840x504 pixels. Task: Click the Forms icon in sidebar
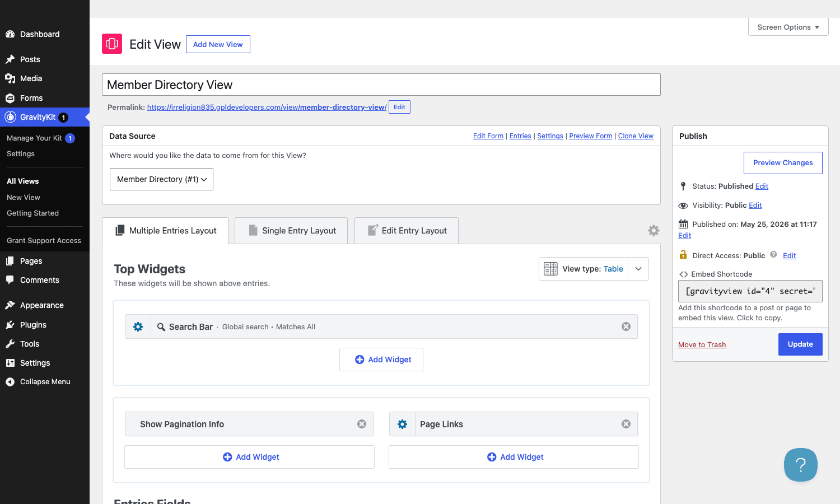10,98
